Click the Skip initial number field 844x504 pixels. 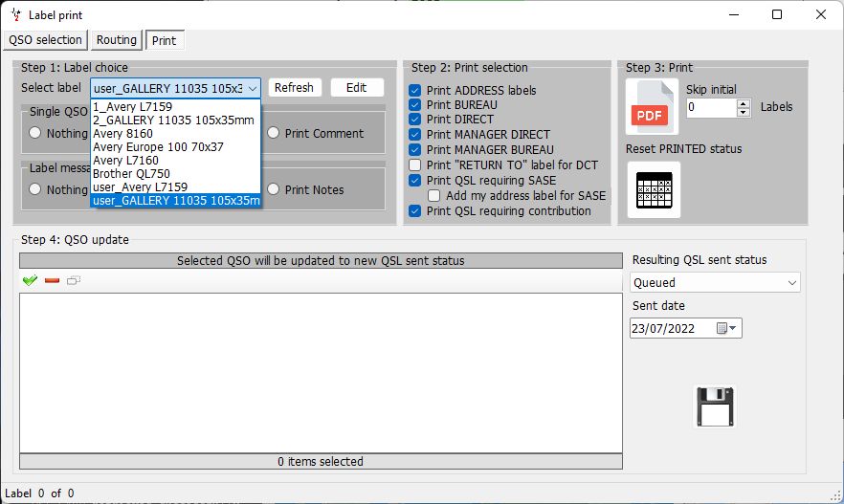click(x=711, y=107)
